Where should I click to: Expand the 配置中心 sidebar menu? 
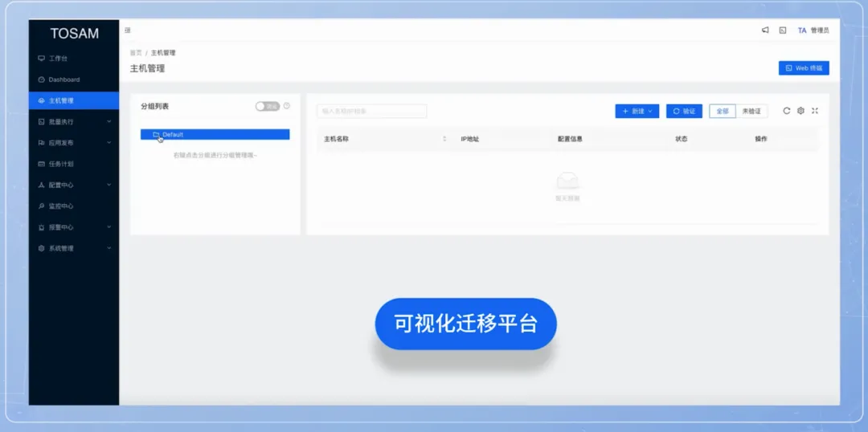(74, 185)
